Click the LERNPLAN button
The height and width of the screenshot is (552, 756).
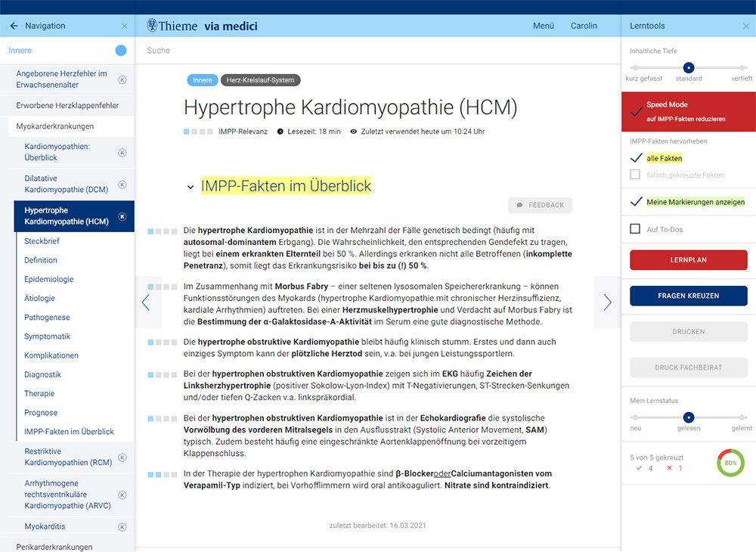[689, 260]
